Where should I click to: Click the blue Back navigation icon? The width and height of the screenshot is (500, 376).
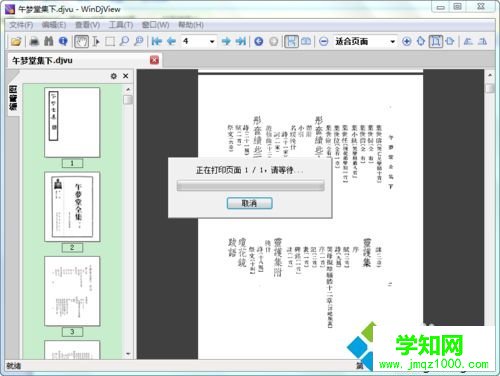pyautogui.click(x=259, y=41)
